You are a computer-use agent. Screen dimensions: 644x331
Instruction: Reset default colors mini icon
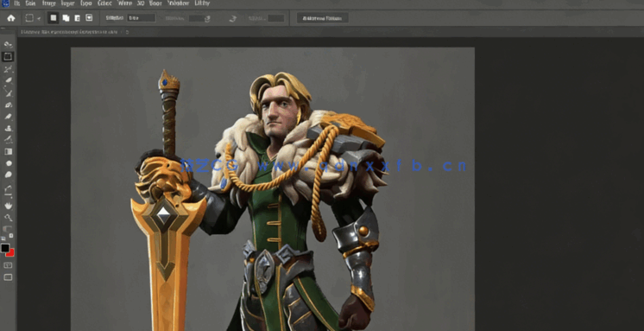click(3, 238)
